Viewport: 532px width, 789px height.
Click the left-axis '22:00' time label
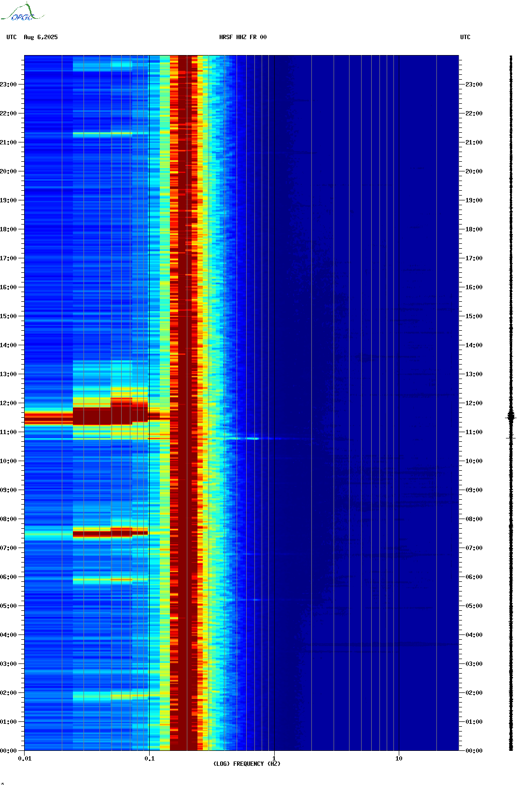[8, 113]
